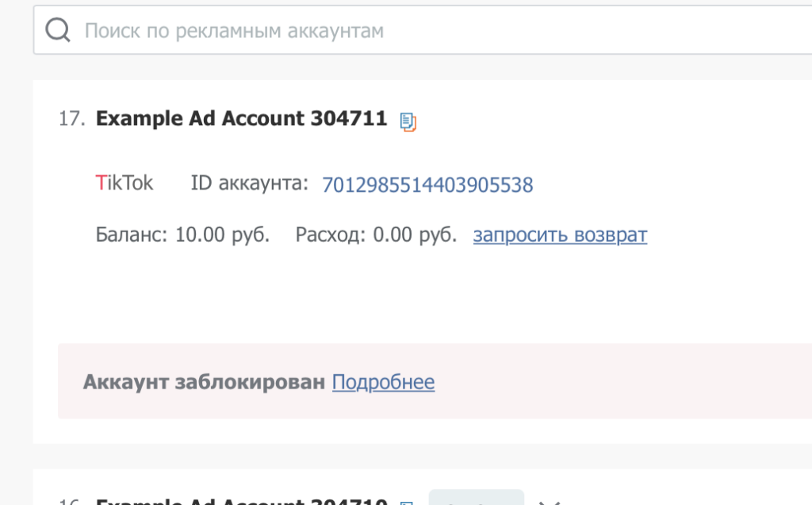Click the magnifier search icon
This screenshot has width=812, height=505.
tap(57, 29)
